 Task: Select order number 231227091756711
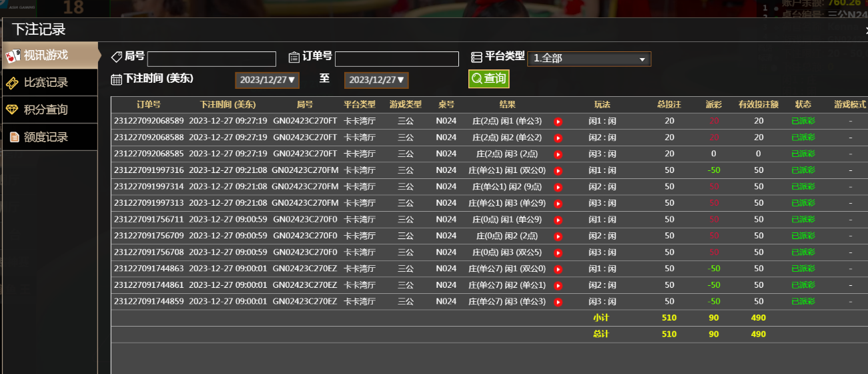point(149,219)
